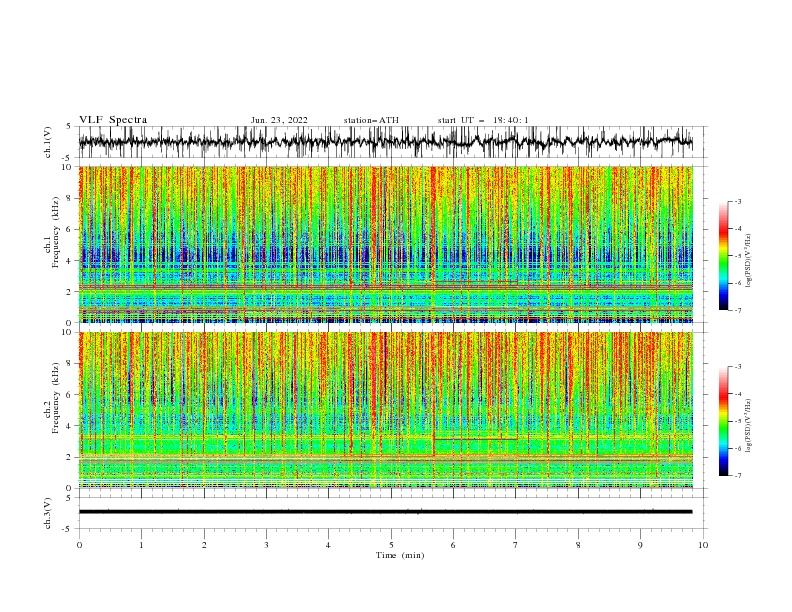This screenshot has height=612, width=792.
Task: Click the "VLF Spectra" plot title
Action: (x=113, y=120)
